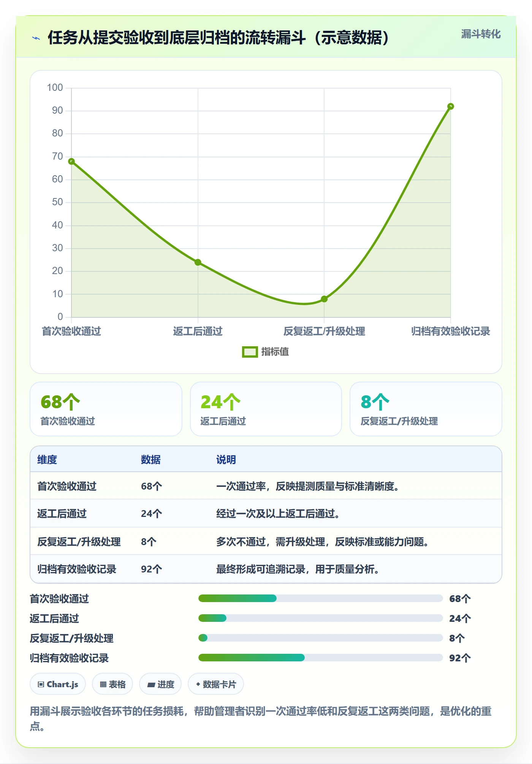
Task: Select the 首次验收通过 table row name
Action: 67,486
